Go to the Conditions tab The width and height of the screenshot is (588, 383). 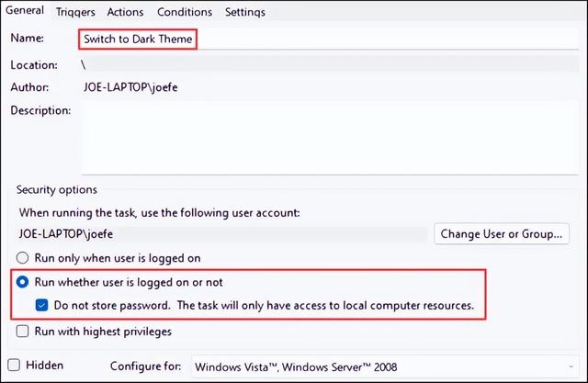[185, 12]
